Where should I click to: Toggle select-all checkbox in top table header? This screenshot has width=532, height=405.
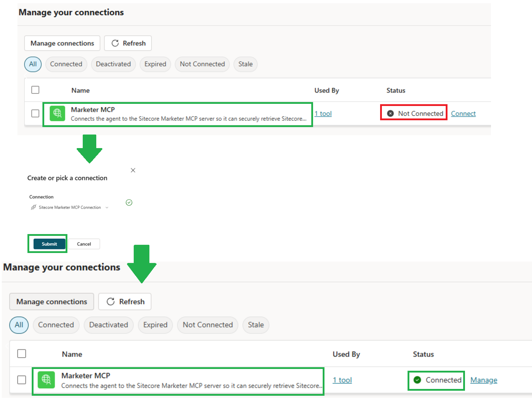[35, 90]
